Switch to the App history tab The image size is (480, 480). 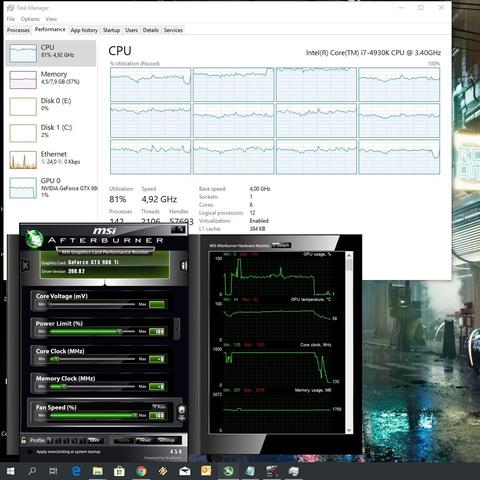click(x=84, y=30)
